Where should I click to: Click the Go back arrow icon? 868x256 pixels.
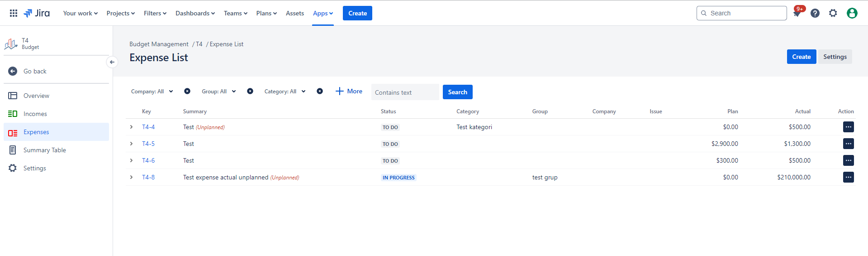coord(13,71)
